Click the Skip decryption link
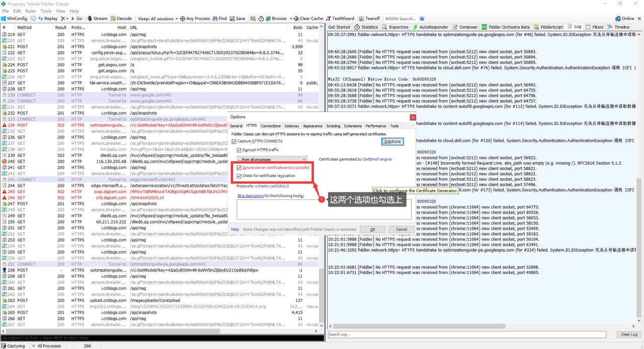644x349 pixels. point(251,195)
